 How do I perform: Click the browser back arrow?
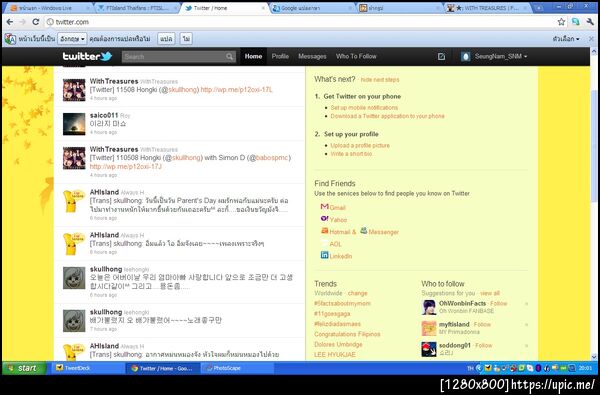pyautogui.click(x=10, y=22)
